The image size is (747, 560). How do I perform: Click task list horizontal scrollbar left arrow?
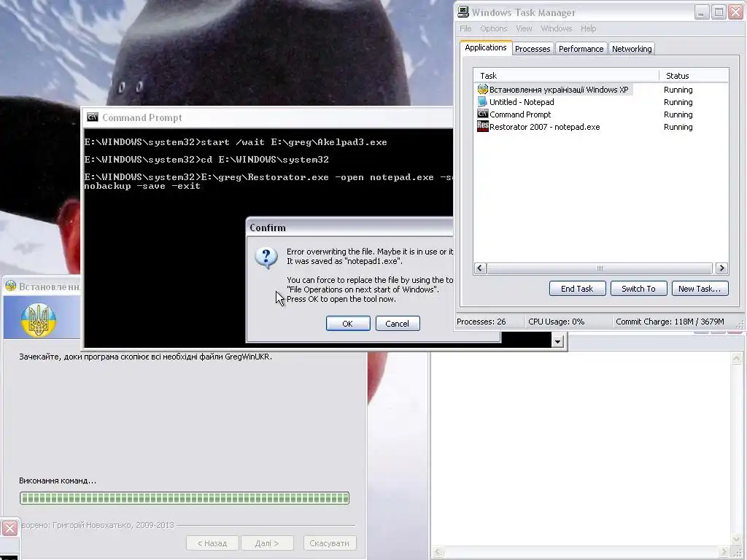(480, 268)
